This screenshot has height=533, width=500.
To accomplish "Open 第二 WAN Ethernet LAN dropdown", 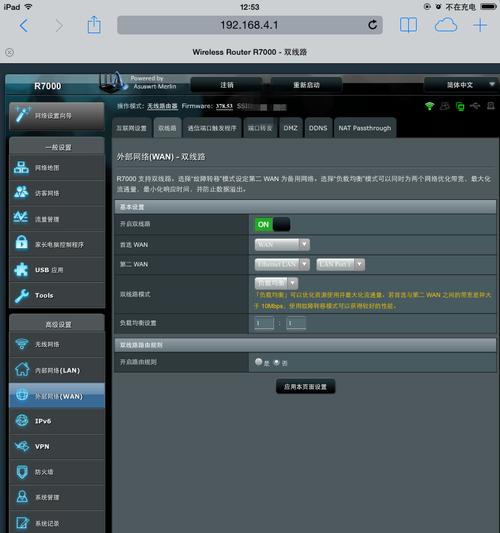I will pos(282,264).
